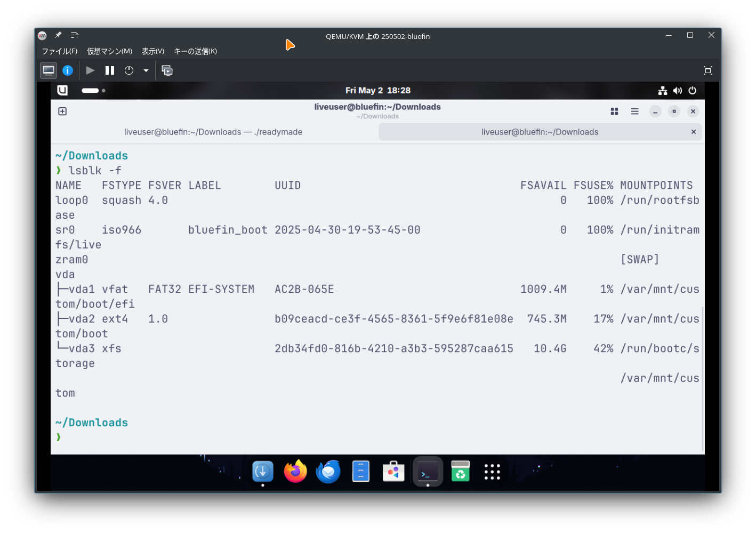The height and width of the screenshot is (534, 756).
Task: Open the 表示(V) menu
Action: 153,51
